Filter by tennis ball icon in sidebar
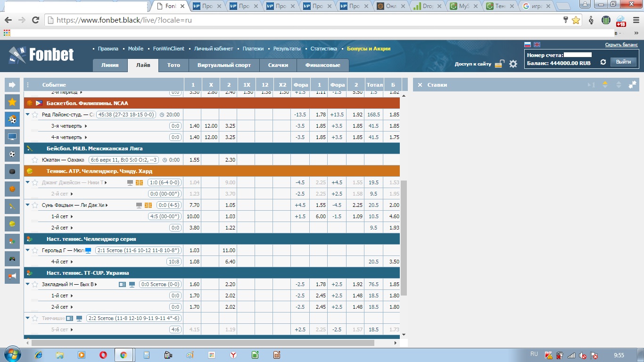Screen dimensions: 644x362 tap(12, 224)
